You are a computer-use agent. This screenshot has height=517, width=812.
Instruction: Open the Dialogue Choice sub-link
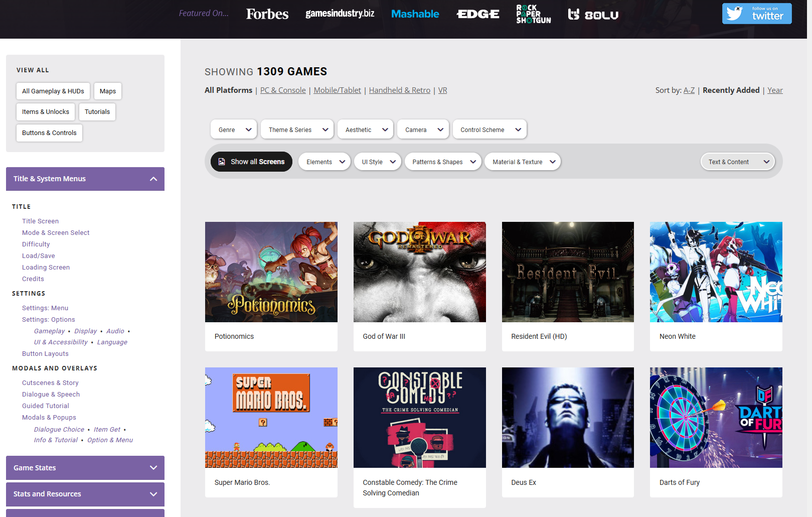(59, 430)
